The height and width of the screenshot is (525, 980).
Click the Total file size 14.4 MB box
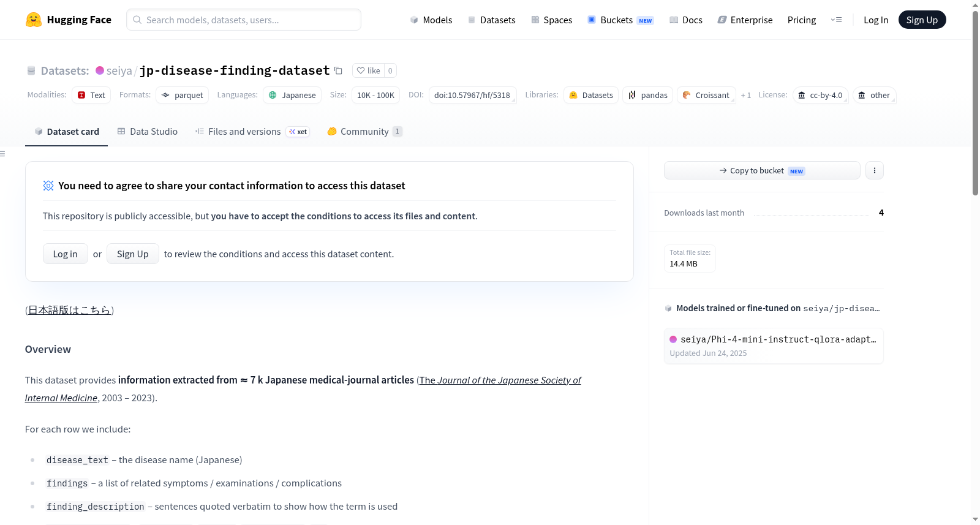(x=690, y=259)
